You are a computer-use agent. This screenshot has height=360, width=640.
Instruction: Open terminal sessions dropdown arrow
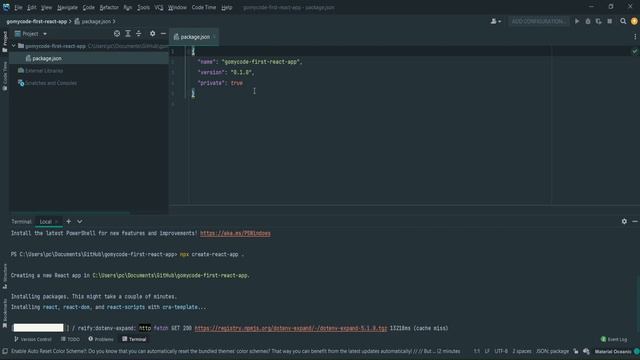[x=80, y=221]
